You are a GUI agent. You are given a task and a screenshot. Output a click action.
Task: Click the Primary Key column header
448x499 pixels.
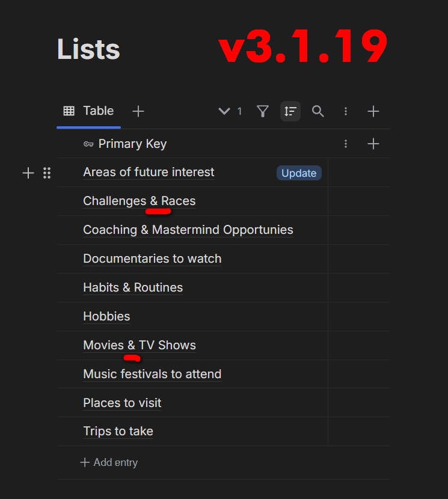(132, 144)
